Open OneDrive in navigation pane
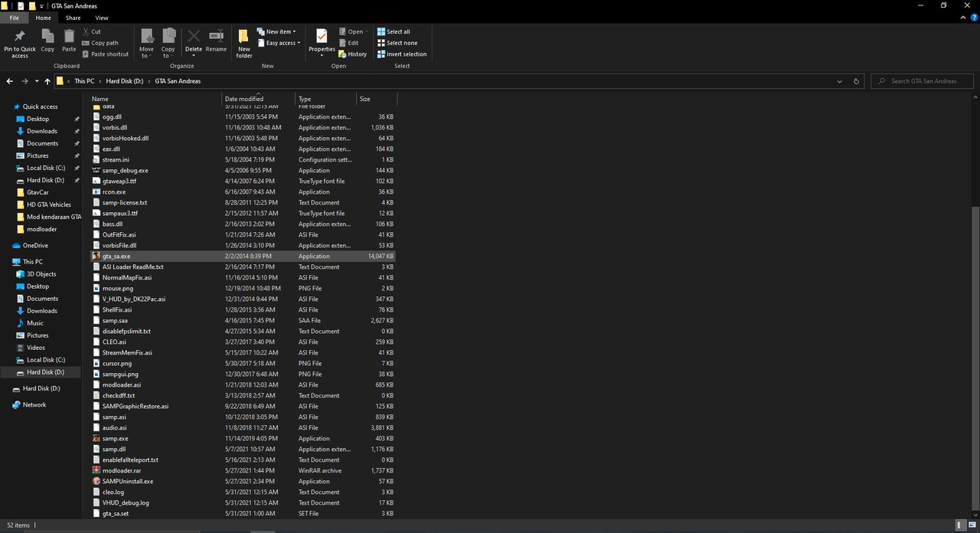Viewport: 980px width, 533px height. [35, 246]
